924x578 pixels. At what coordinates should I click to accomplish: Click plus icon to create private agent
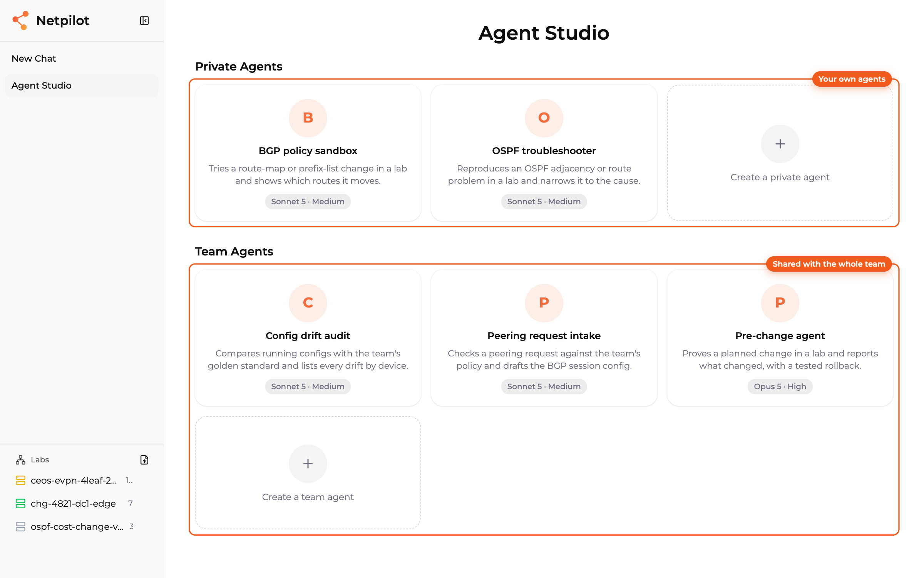pyautogui.click(x=780, y=144)
